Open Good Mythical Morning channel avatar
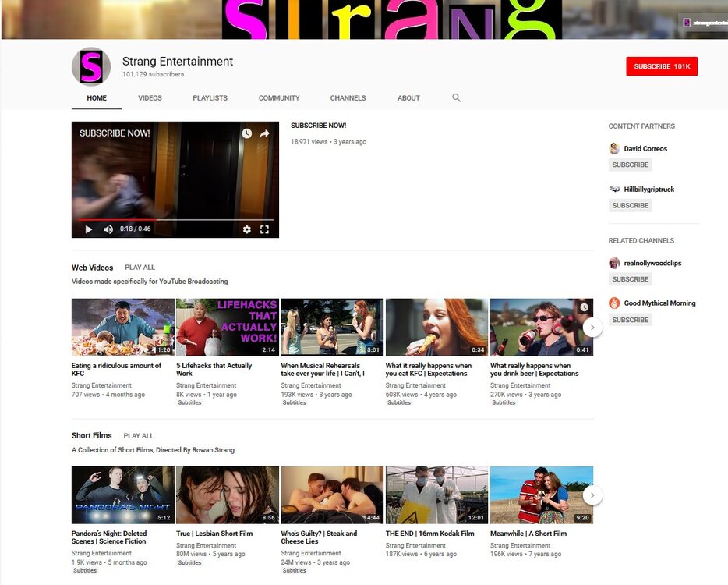The height and width of the screenshot is (585, 728). pyautogui.click(x=614, y=303)
